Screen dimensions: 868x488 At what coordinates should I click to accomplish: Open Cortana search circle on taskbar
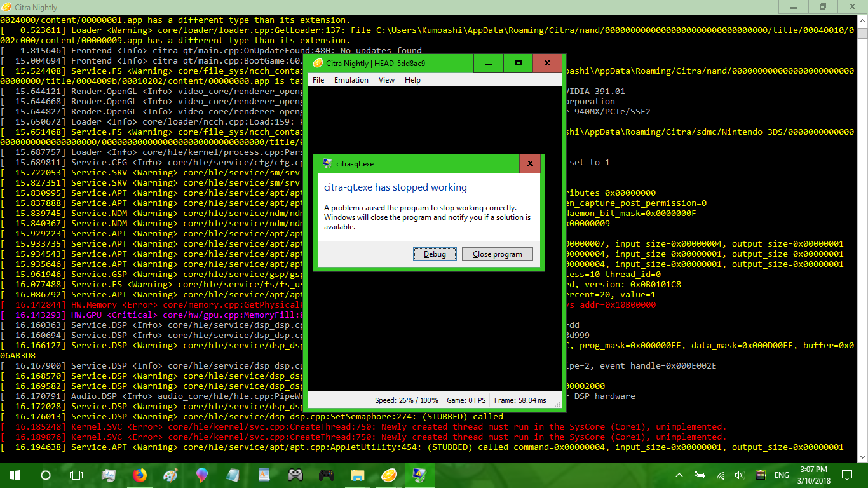(45, 475)
